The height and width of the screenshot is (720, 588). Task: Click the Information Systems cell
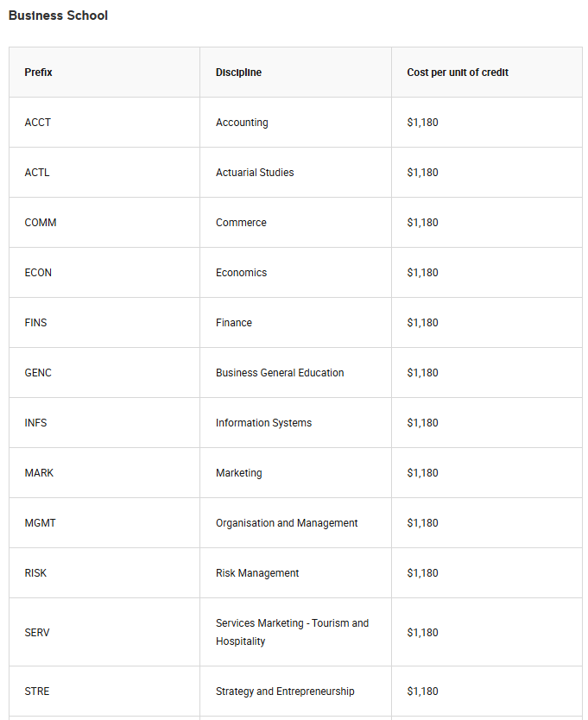tap(263, 423)
